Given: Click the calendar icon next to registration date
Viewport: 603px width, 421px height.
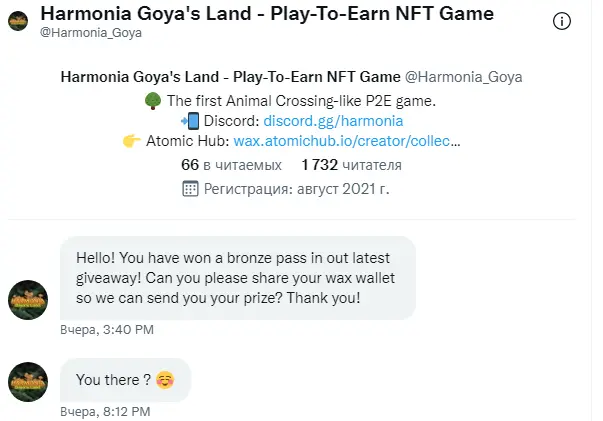Looking at the screenshot, I should pos(190,189).
